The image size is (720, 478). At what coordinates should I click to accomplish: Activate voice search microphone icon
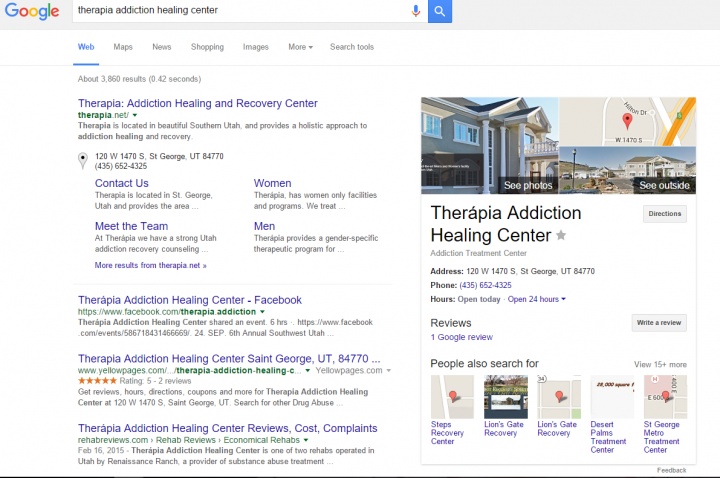click(x=416, y=11)
